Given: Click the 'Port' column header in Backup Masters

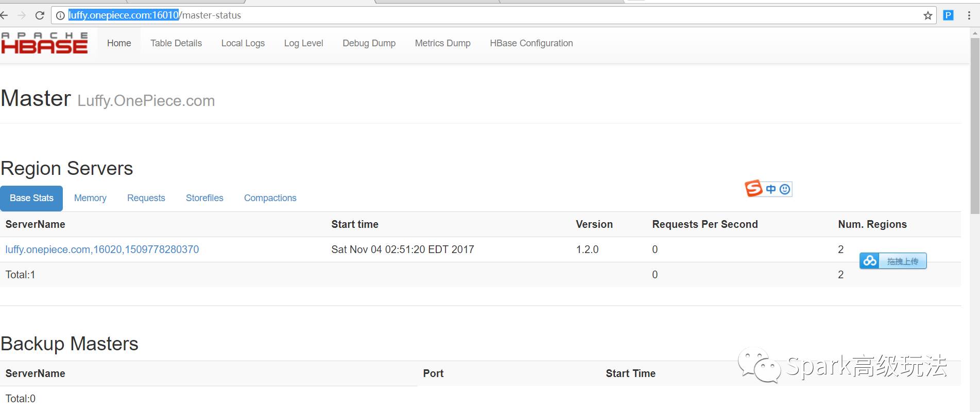Looking at the screenshot, I should tap(433, 373).
